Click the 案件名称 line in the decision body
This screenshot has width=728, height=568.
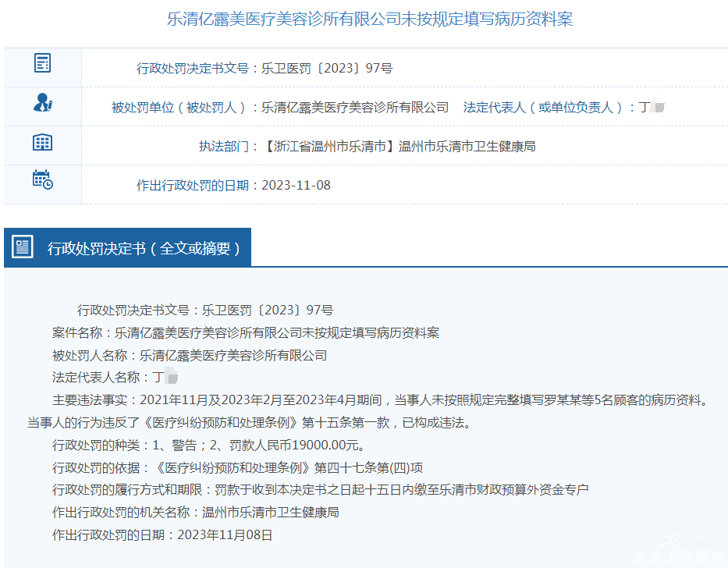[246, 332]
